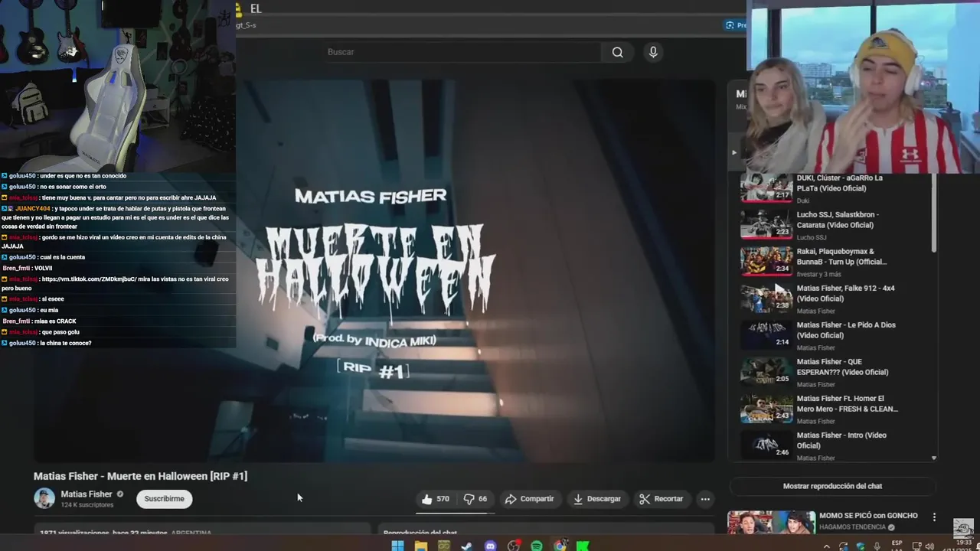The height and width of the screenshot is (551, 980).
Task: Open OBS Studio icon in taskbar
Action: 514,546
